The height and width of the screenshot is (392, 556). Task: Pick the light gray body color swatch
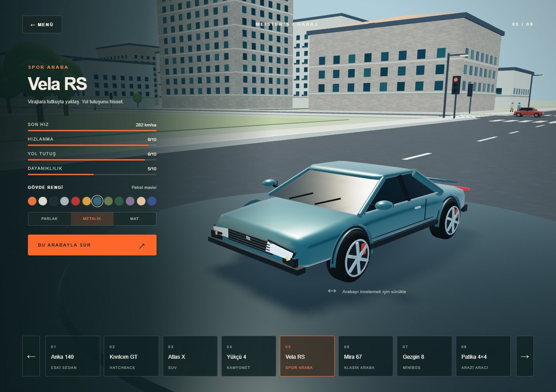click(x=65, y=201)
